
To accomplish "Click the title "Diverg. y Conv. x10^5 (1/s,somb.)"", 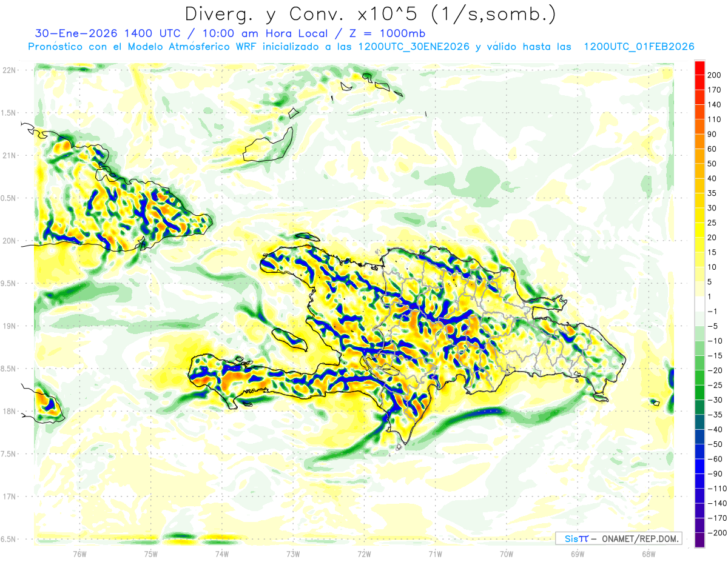I will pyautogui.click(x=370, y=14).
